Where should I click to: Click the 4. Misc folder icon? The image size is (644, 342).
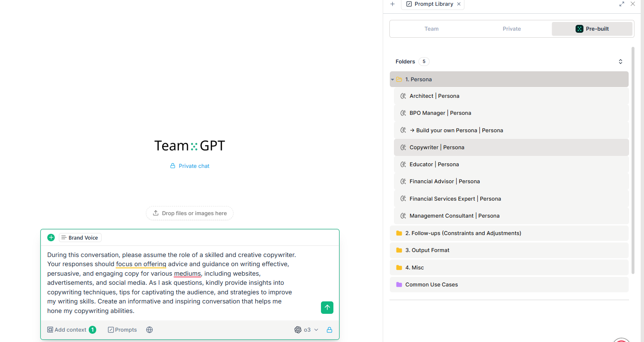coord(399,268)
